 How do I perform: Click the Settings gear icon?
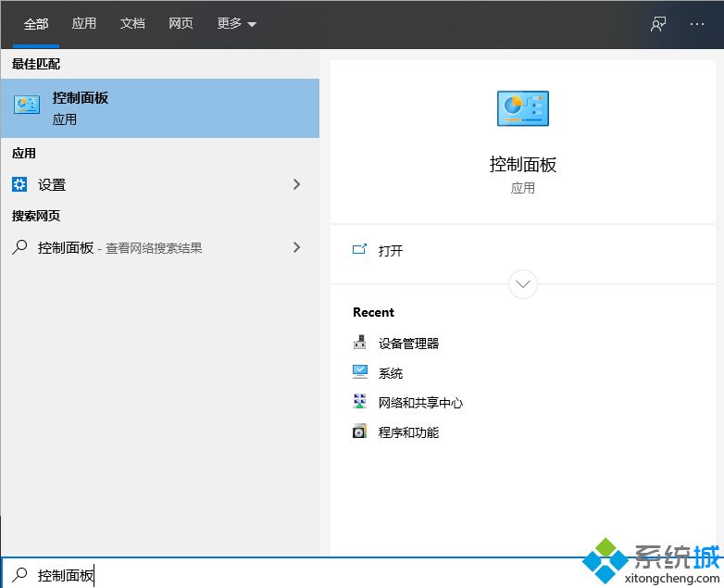click(x=19, y=184)
